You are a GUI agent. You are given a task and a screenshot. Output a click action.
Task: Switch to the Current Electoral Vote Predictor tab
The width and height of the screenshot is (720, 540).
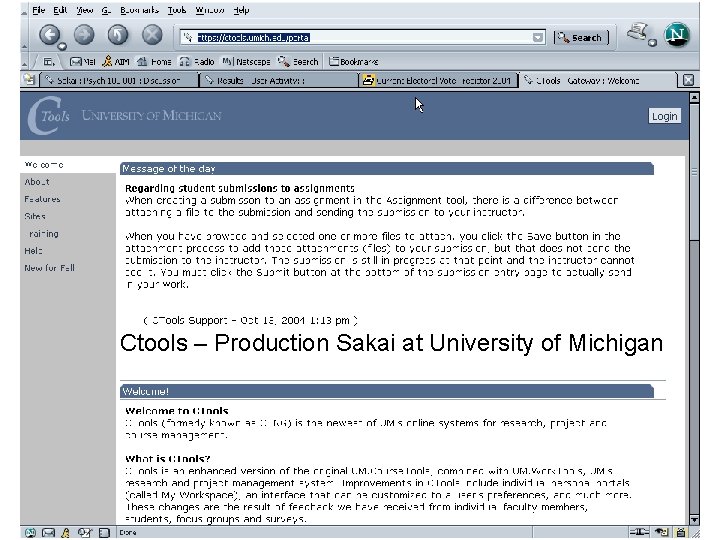[438, 80]
